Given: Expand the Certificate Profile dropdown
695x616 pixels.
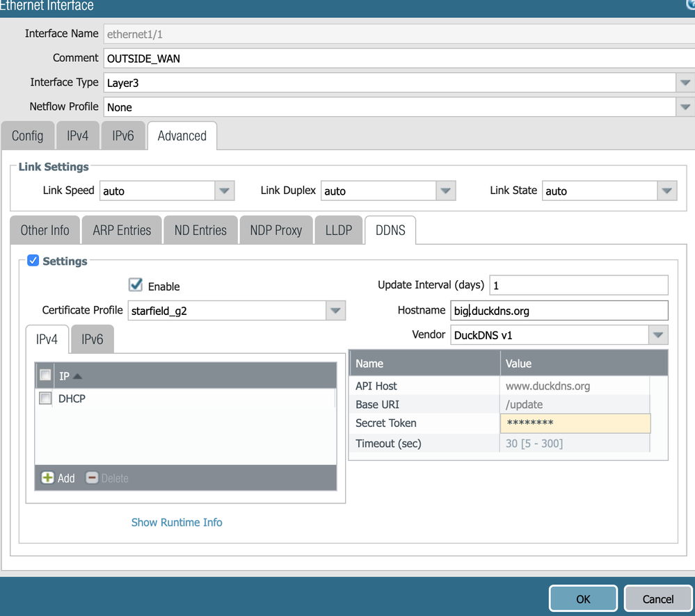Looking at the screenshot, I should (x=335, y=311).
